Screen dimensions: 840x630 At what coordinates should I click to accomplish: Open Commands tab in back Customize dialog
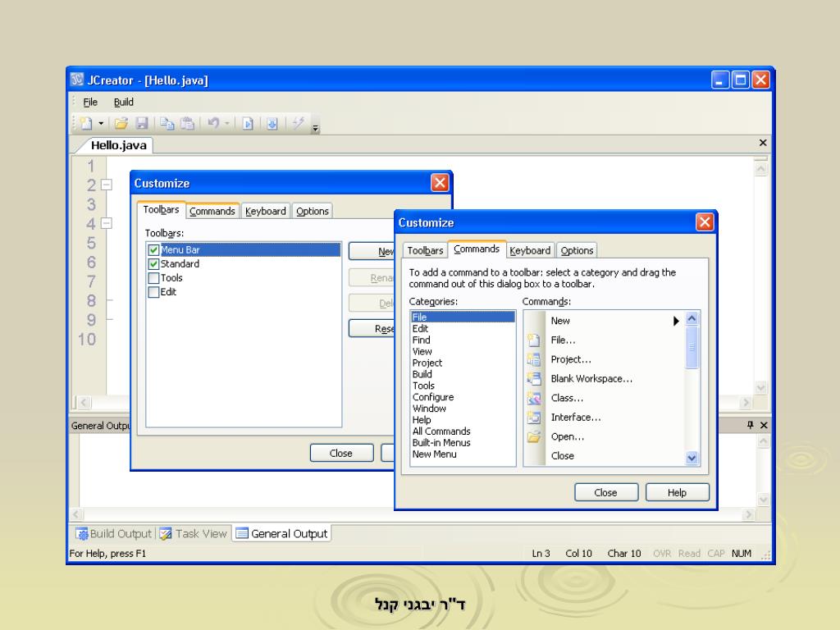pos(212,211)
